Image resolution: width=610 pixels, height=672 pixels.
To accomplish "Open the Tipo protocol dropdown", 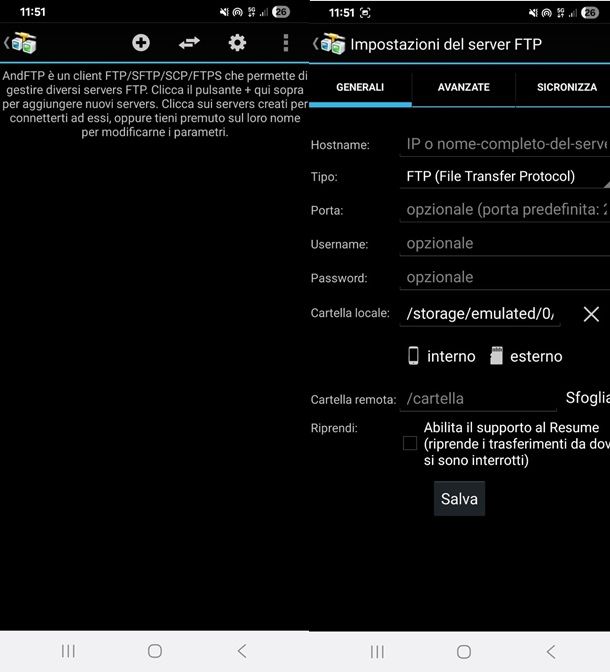I will [505, 177].
